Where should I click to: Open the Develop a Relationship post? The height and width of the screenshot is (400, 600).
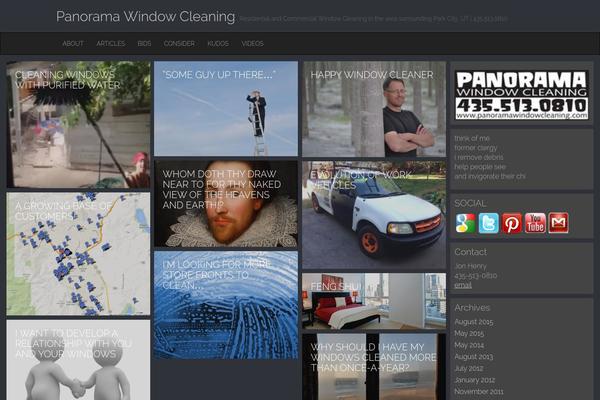pos(78,360)
